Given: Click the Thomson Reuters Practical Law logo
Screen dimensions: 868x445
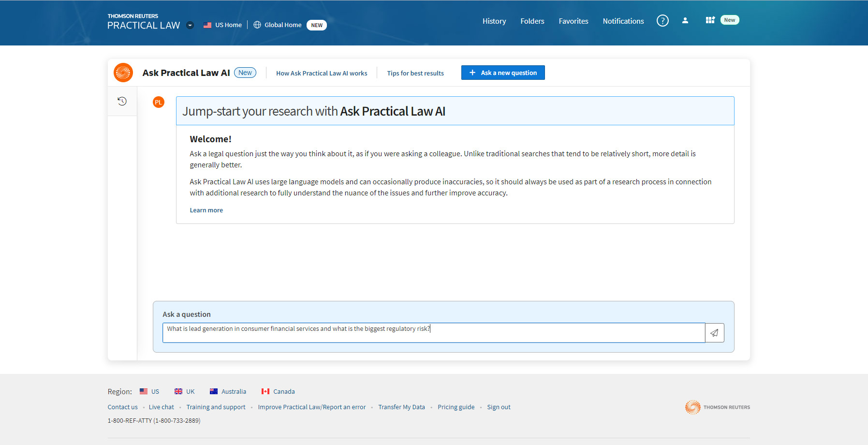Looking at the screenshot, I should click(x=144, y=22).
